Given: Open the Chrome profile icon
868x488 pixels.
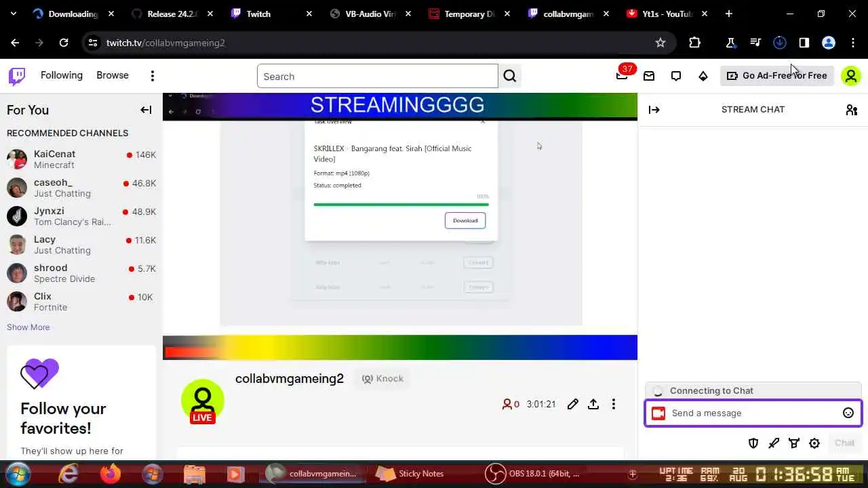Looking at the screenshot, I should [829, 43].
